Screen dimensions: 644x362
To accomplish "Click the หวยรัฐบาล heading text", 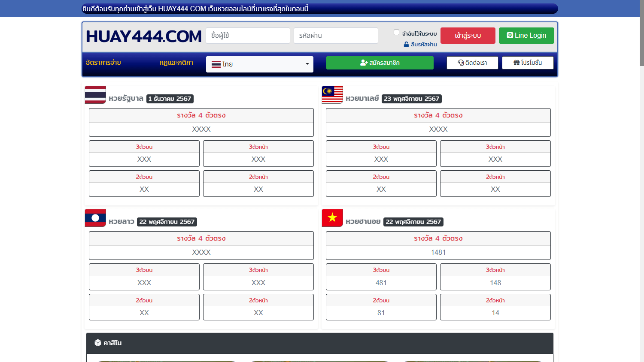I will pyautogui.click(x=126, y=99).
